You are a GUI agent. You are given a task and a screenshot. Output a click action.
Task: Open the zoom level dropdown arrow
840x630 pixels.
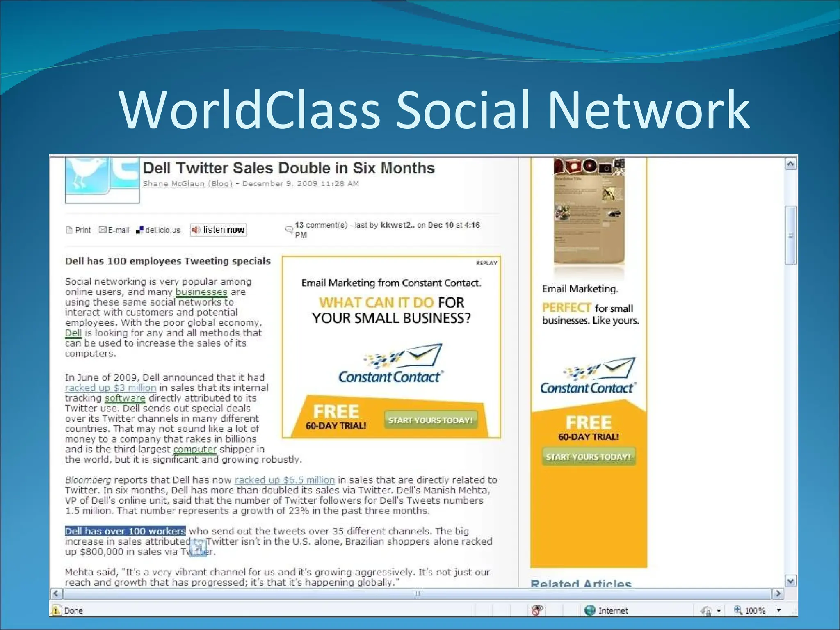coord(779,610)
